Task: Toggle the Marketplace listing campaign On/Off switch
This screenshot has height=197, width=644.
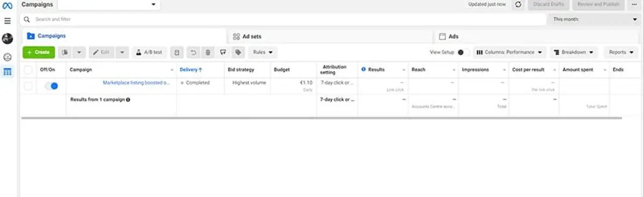Action: tap(52, 86)
